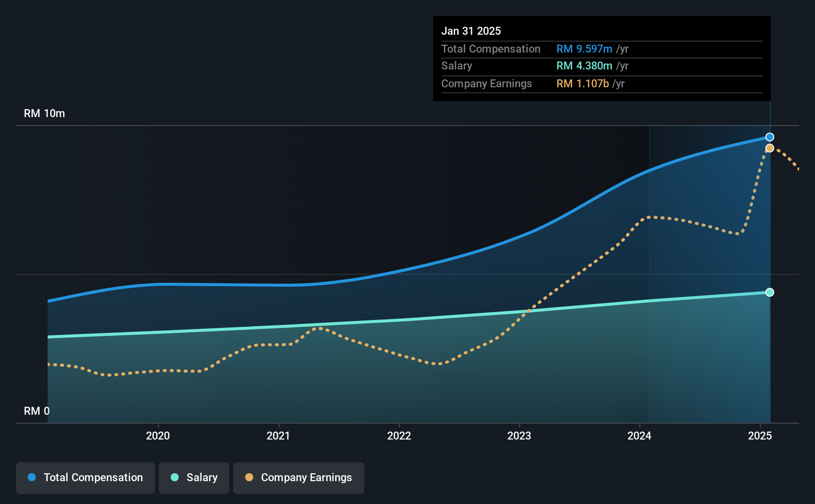Toggle the Total Compensation legend button
The height and width of the screenshot is (504, 815).
click(x=85, y=478)
